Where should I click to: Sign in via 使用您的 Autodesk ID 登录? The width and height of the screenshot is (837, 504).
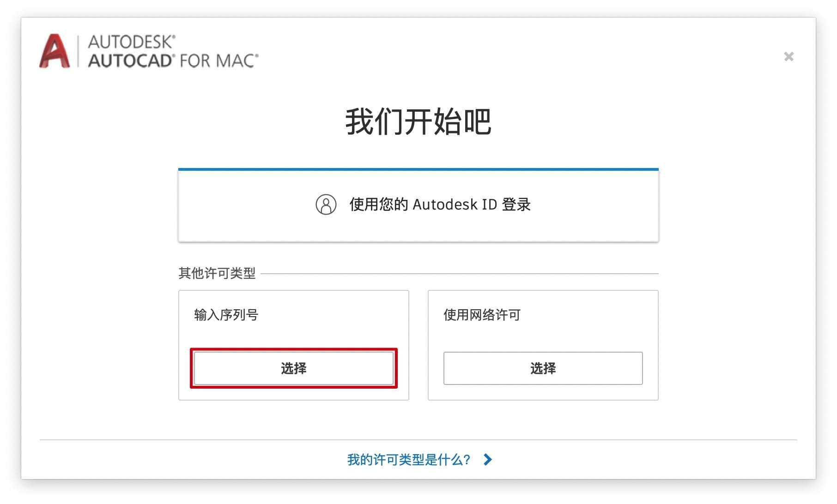point(439,204)
